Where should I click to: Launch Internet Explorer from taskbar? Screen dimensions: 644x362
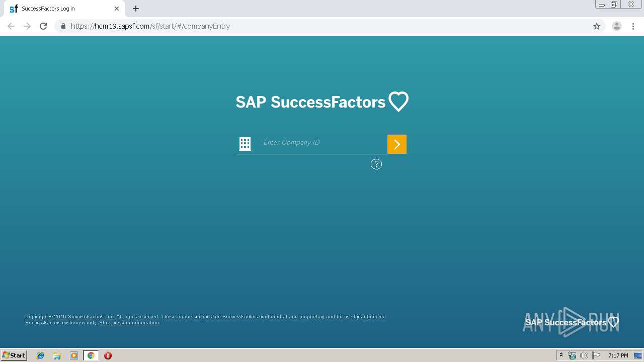40,355
